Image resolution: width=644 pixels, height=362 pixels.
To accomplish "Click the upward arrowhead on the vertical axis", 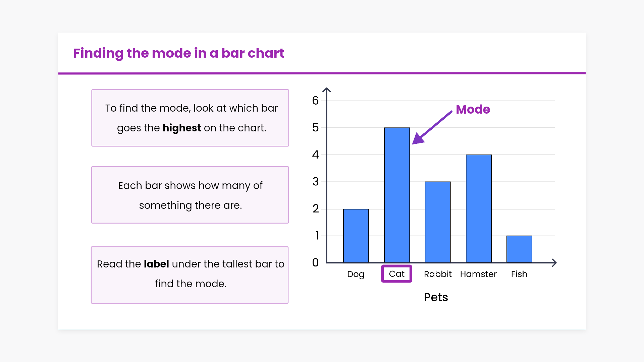I will (x=327, y=90).
